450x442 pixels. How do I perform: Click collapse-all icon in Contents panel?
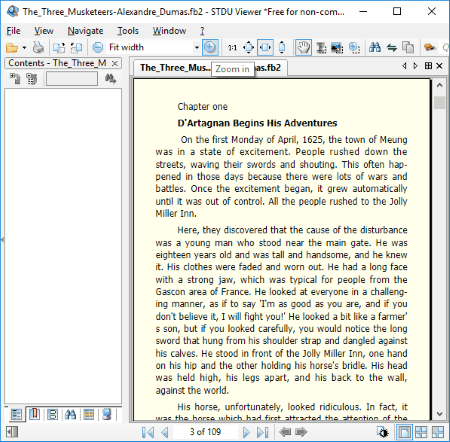[x=32, y=79]
